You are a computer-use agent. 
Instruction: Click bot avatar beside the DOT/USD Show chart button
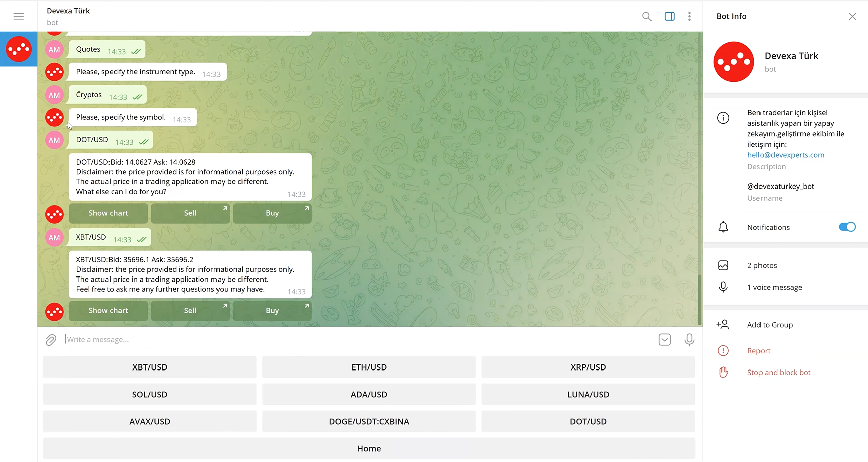click(54, 215)
